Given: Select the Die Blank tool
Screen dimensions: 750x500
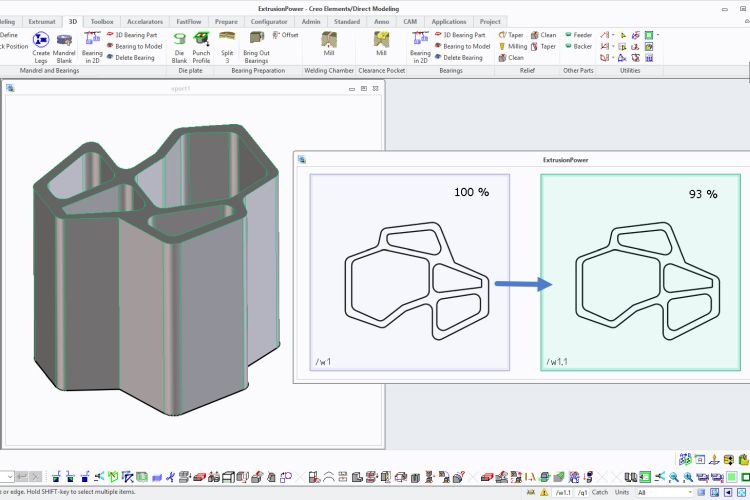Looking at the screenshot, I should [x=179, y=47].
